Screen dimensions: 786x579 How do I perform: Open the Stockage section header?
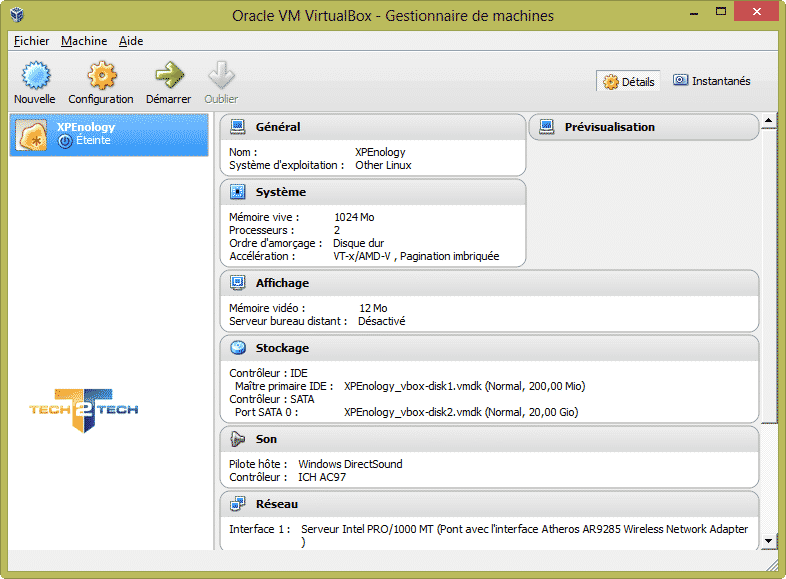coord(489,348)
